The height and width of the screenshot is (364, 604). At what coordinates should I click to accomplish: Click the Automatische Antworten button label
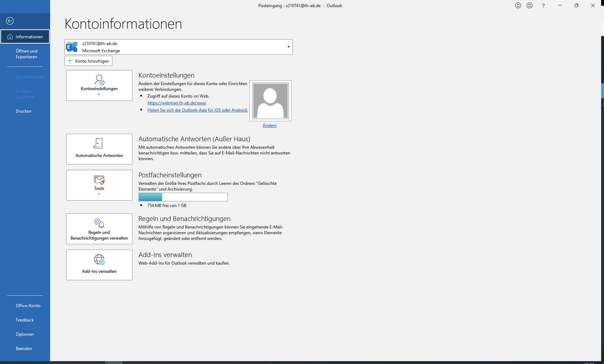(x=99, y=156)
